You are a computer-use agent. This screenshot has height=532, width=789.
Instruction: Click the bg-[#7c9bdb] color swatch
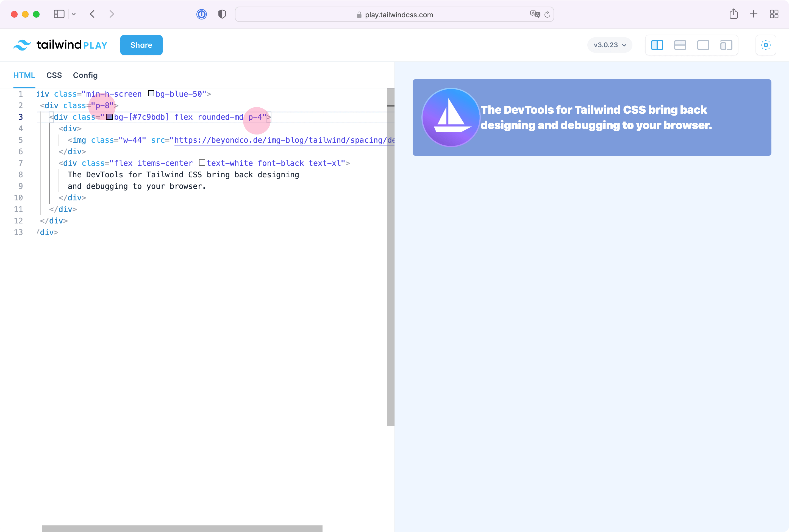tap(109, 117)
